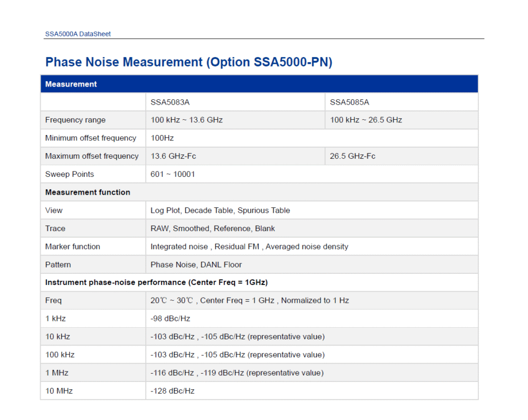Viewport: 528px width, 420px height.
Task: Click the 'Sweep Points' row label
Action: click(x=70, y=174)
